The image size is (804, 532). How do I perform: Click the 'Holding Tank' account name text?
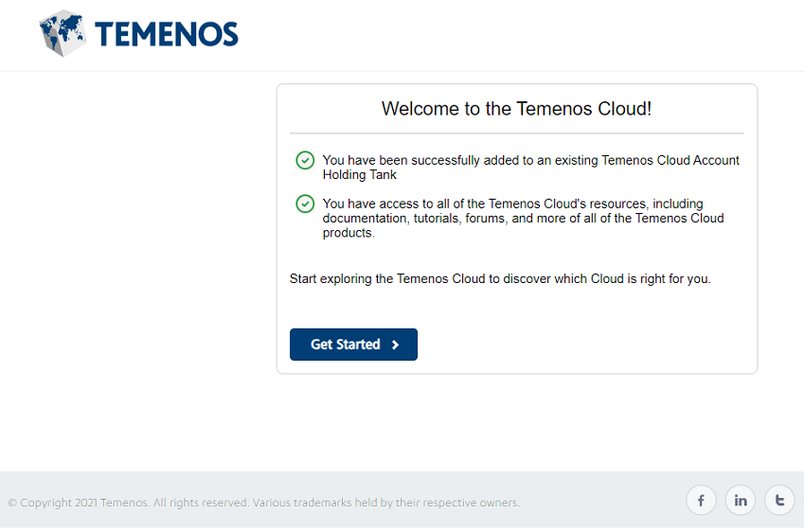360,175
